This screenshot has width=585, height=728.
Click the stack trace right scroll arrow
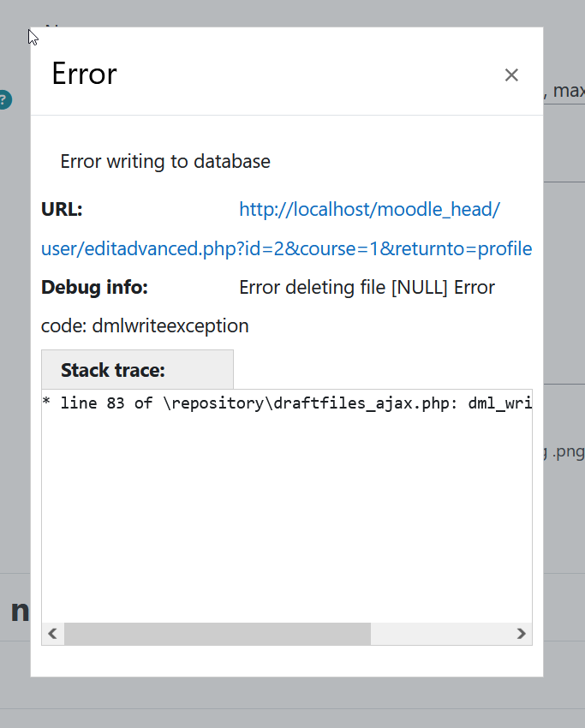point(521,634)
